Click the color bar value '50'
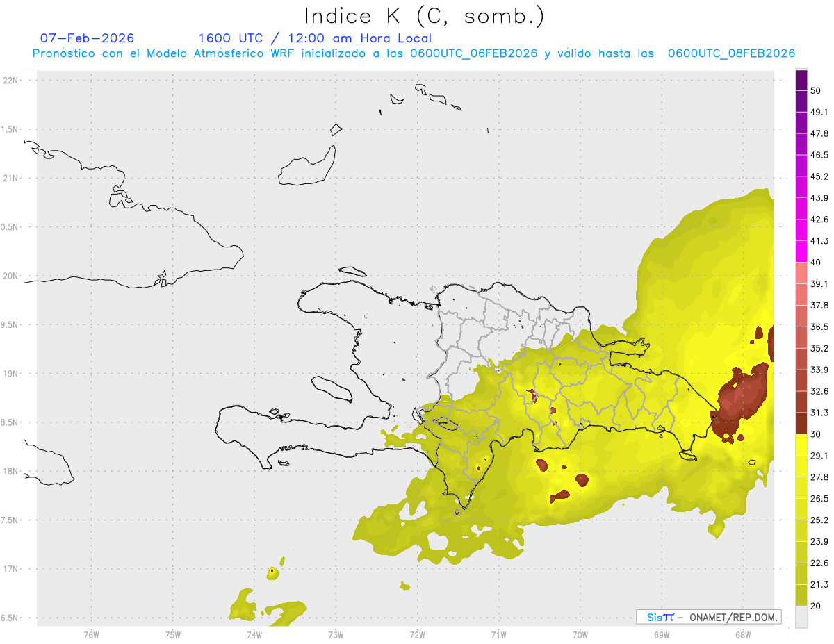834x644 pixels. 816,91
